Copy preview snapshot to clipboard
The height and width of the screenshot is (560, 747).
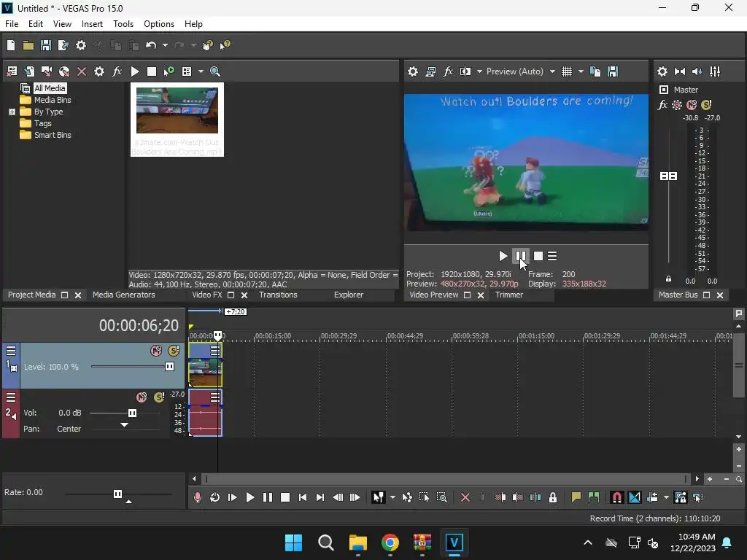(595, 71)
